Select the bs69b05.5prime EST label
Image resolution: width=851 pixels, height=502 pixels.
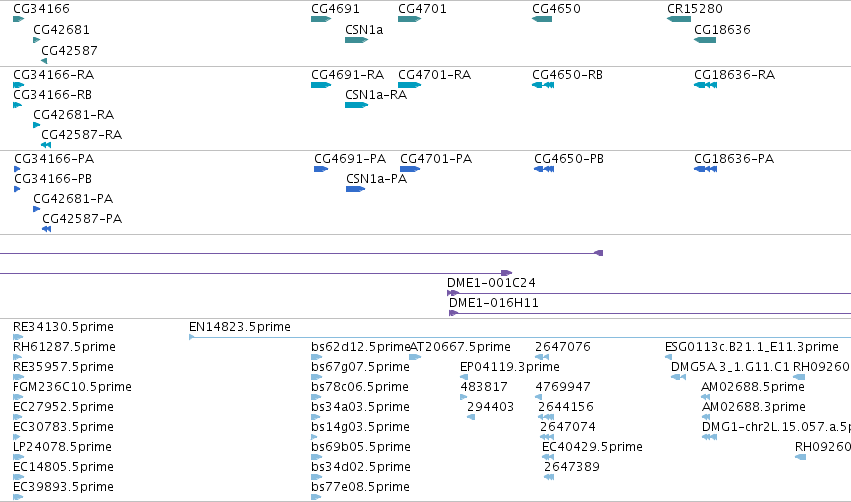361,447
